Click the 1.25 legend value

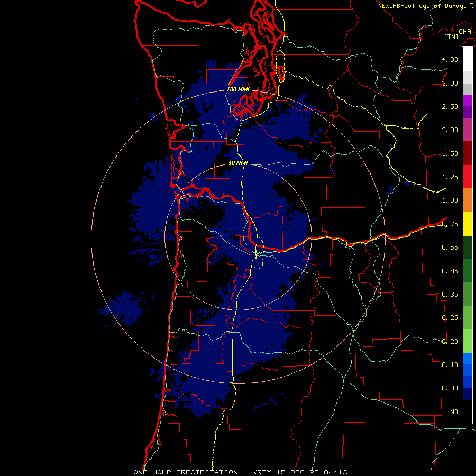(450, 177)
